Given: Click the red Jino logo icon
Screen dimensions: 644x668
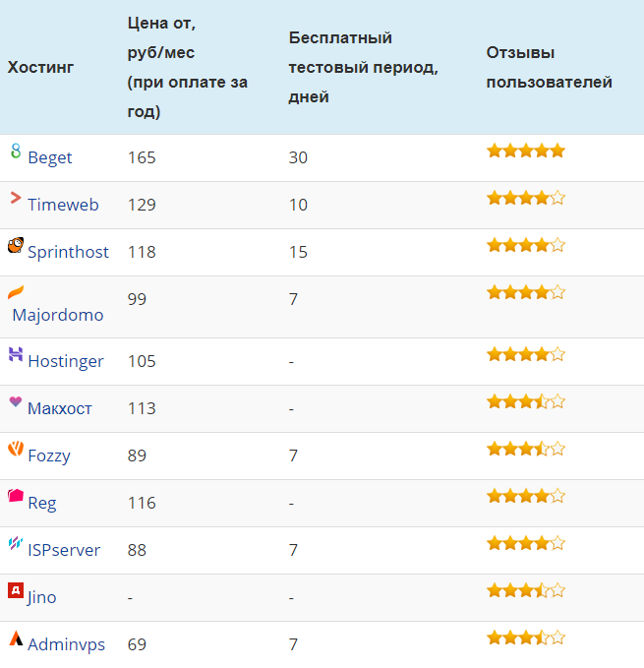Looking at the screenshot, I should (15, 590).
